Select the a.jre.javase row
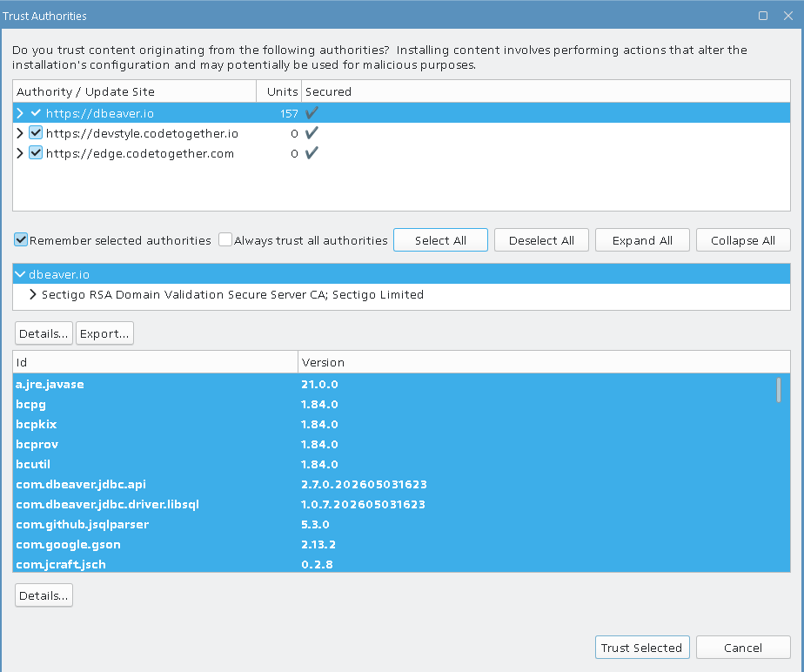Screen dimensions: 804x672 coord(401,384)
